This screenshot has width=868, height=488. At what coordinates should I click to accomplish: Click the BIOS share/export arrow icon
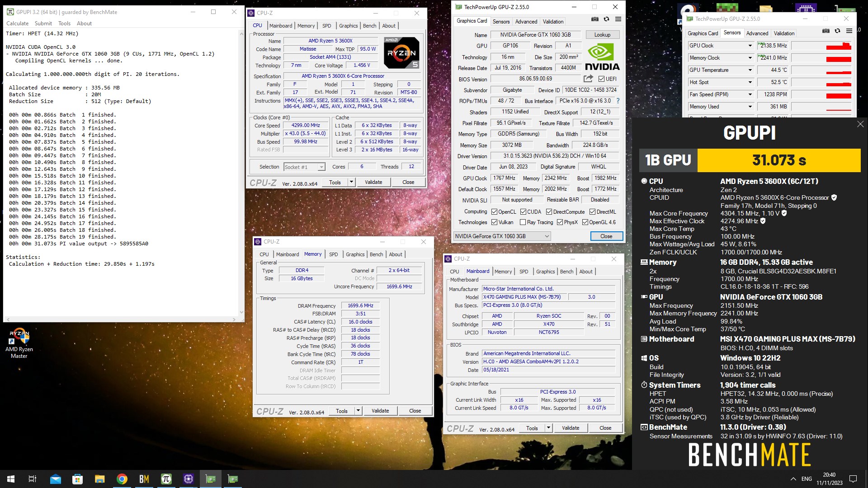588,79
